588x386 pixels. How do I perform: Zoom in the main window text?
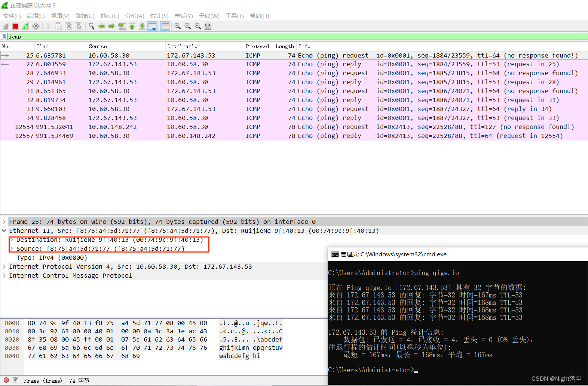[178, 26]
